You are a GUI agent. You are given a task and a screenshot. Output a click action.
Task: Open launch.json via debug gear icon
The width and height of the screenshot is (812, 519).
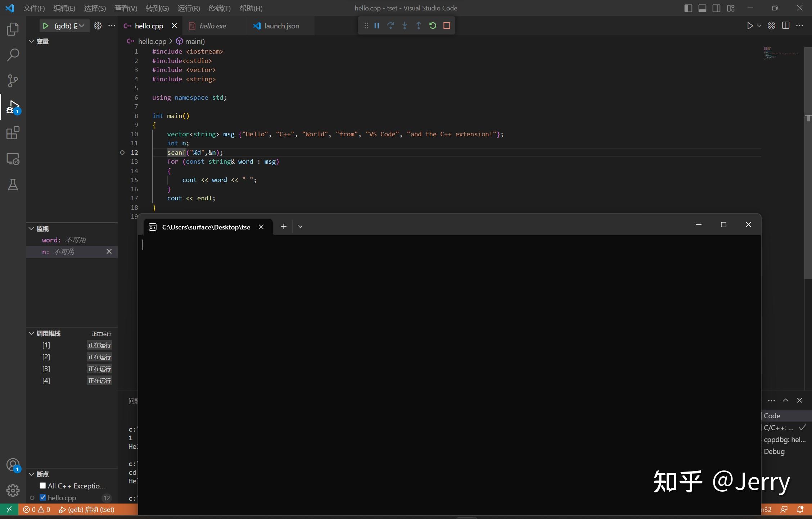click(x=98, y=26)
